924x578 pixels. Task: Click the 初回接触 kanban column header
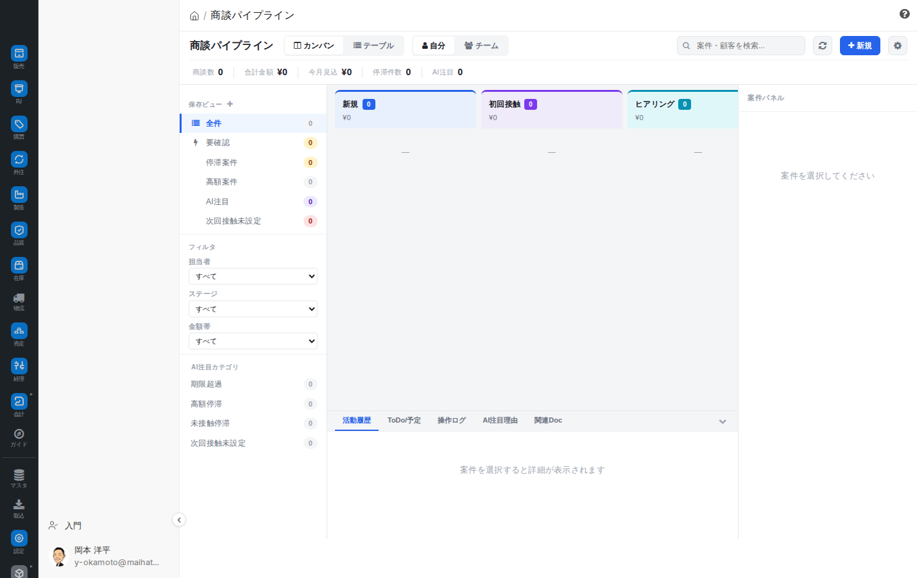pyautogui.click(x=552, y=110)
